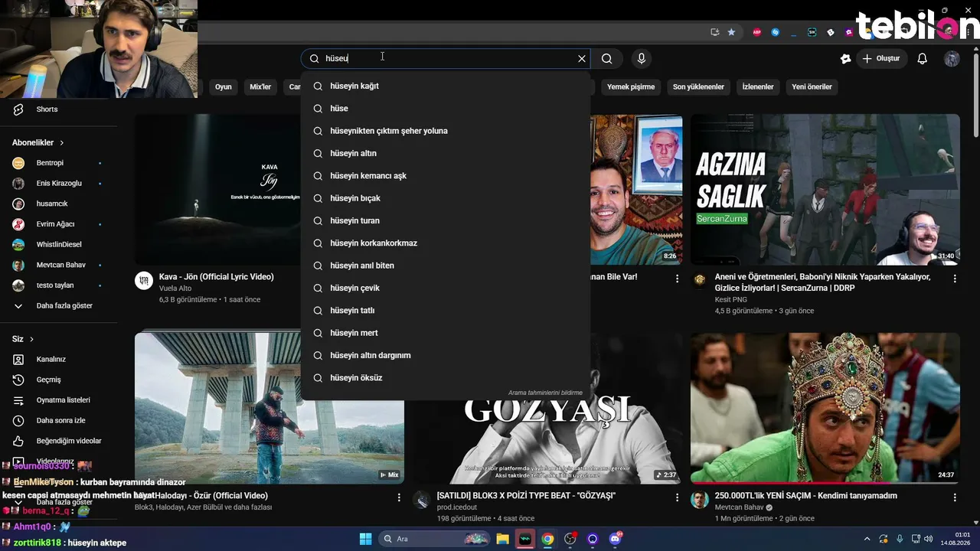Image resolution: width=980 pixels, height=551 pixels.
Task: Choose the 'hüseyin tatlı' suggestion
Action: tap(446, 311)
